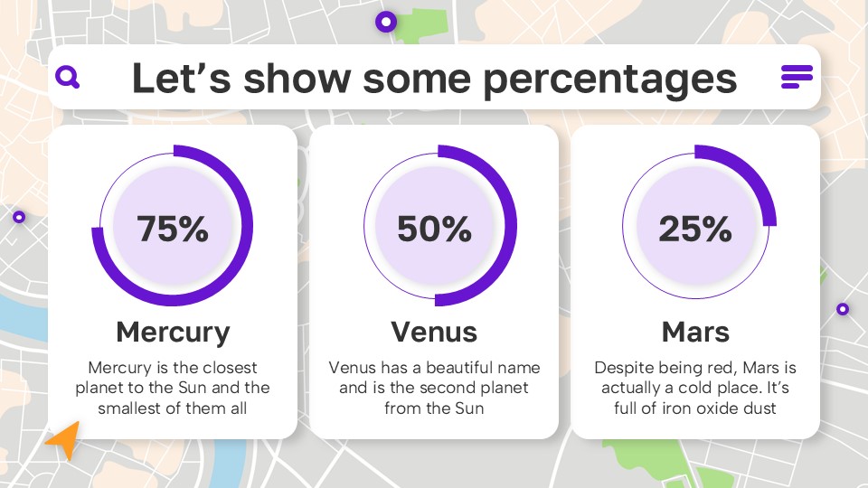Click the Venus description paragraph

(434, 388)
